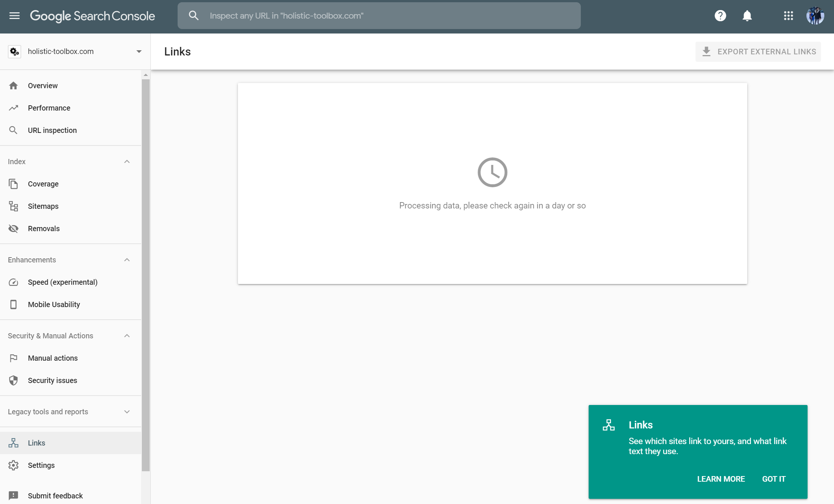Select the Sitemaps icon in sidebar
Image resolution: width=834 pixels, height=504 pixels.
point(13,206)
